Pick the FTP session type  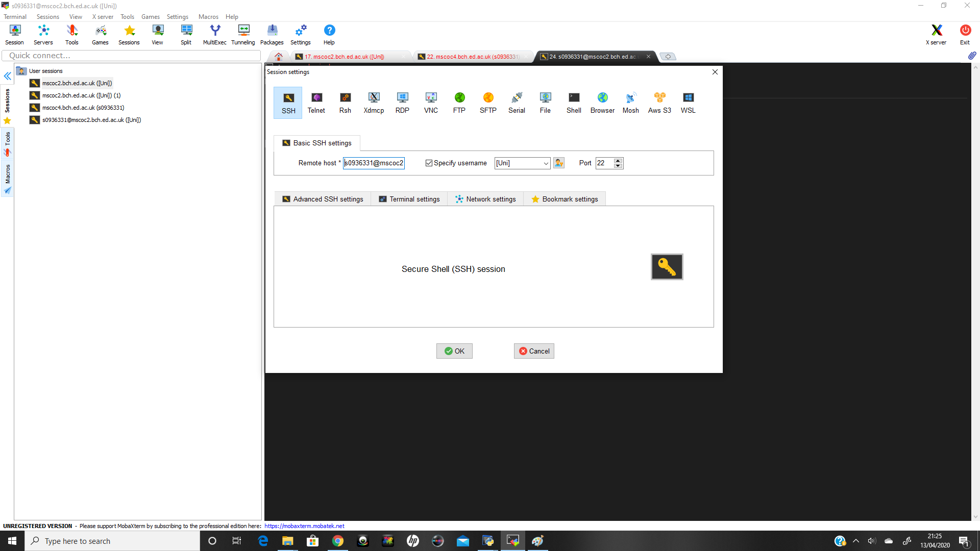(x=459, y=103)
